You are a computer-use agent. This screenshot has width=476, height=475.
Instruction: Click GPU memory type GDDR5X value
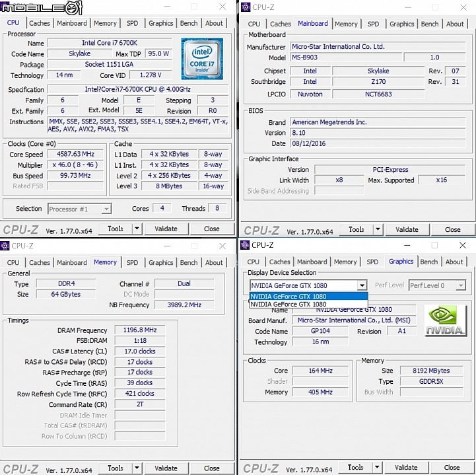click(431, 381)
